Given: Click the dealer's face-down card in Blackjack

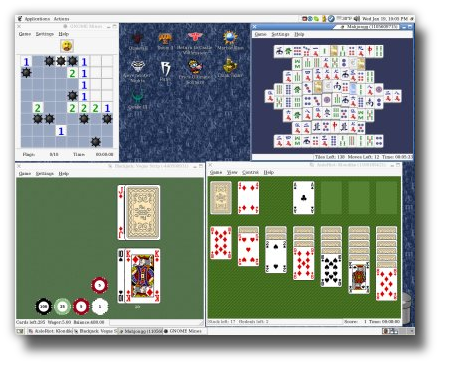Looking at the screenshot, I should pyautogui.click(x=143, y=212).
